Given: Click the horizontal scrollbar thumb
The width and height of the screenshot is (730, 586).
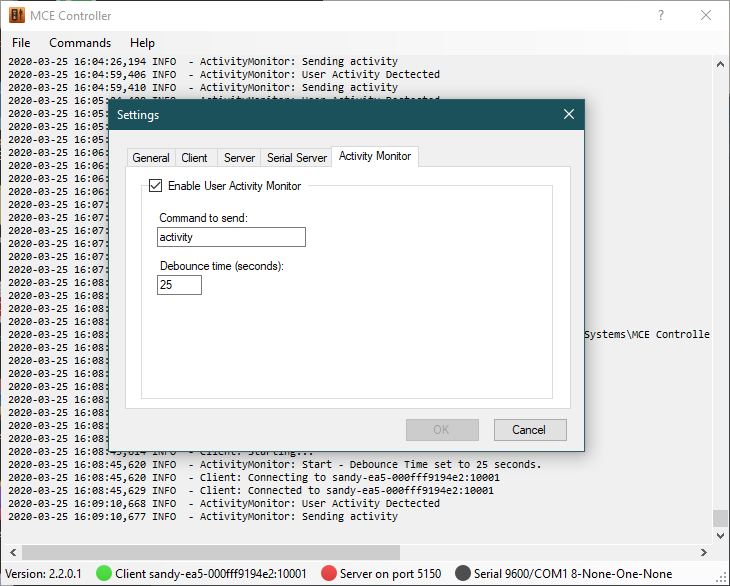Looking at the screenshot, I should tap(211, 552).
